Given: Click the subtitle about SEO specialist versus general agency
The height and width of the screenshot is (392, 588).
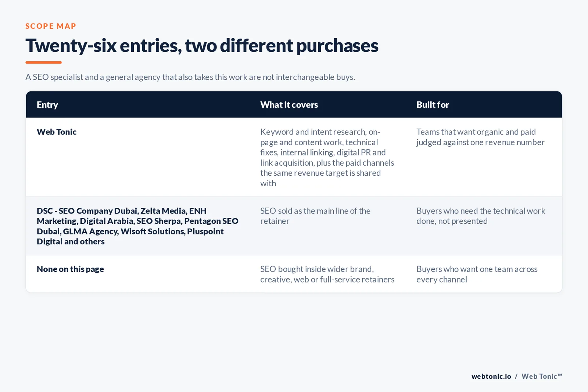Looking at the screenshot, I should tap(190, 77).
